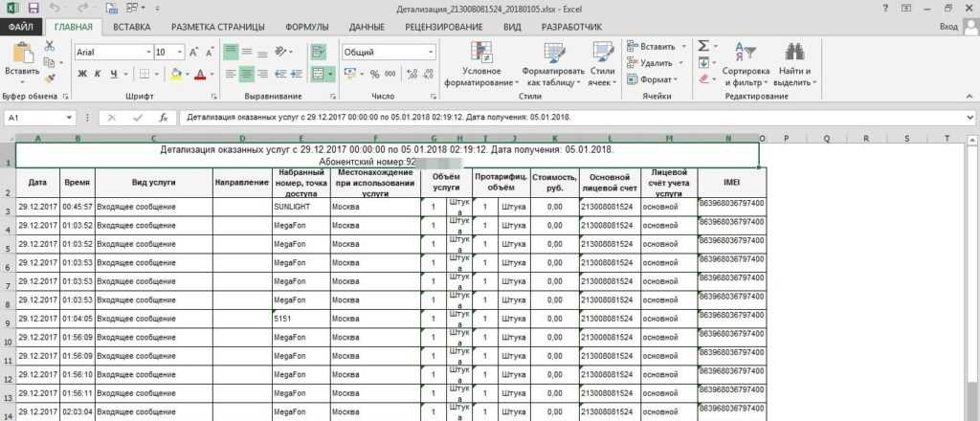The image size is (980, 421).
Task: Open the ФАЙЛ menu
Action: [21, 28]
